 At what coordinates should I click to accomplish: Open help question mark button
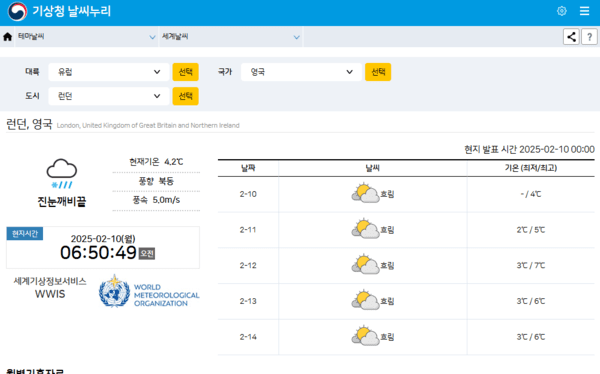[x=589, y=37]
